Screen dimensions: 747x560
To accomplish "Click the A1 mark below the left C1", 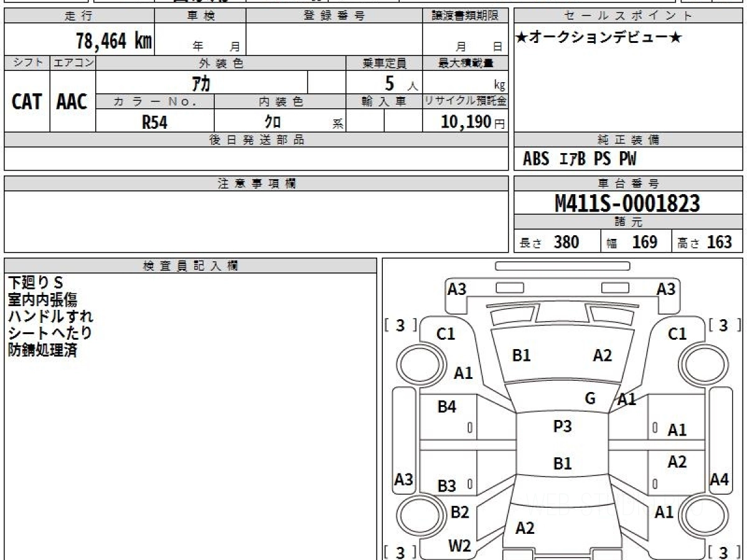I will pyautogui.click(x=463, y=373).
